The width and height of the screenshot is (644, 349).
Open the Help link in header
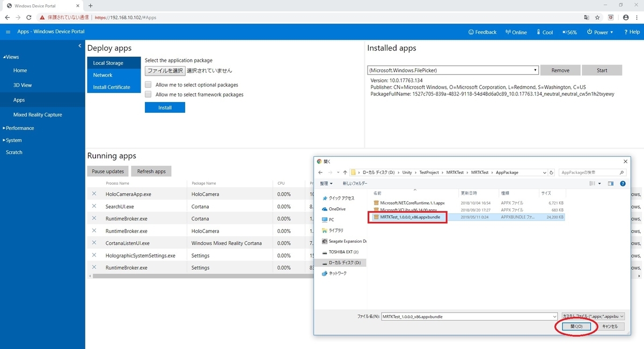pyautogui.click(x=632, y=32)
